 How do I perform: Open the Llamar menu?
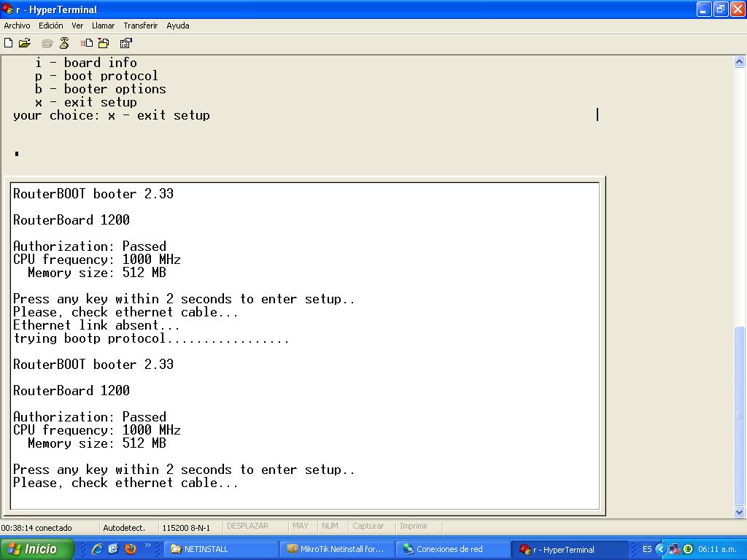[104, 26]
